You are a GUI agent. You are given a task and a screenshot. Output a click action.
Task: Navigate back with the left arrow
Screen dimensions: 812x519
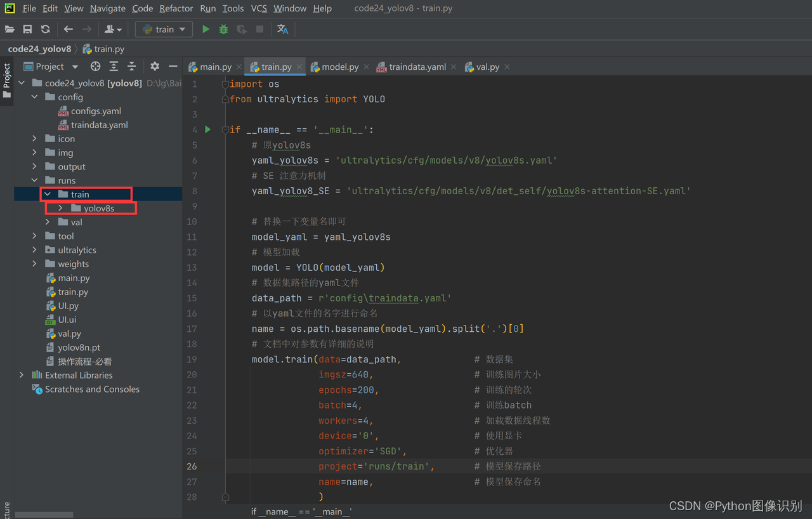(x=69, y=29)
